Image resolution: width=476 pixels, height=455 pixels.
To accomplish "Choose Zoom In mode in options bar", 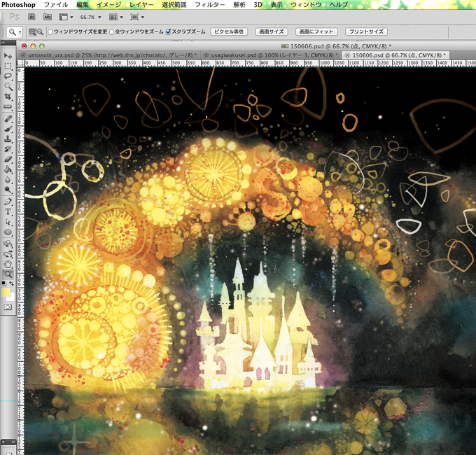I will [32, 31].
